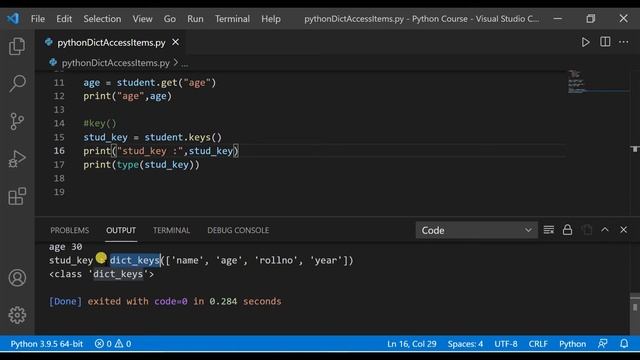Click the <class 'dict_keys'> output line

101,274
